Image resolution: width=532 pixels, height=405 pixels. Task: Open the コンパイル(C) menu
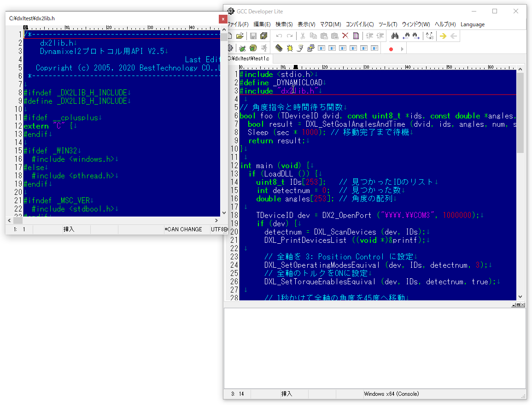point(359,24)
